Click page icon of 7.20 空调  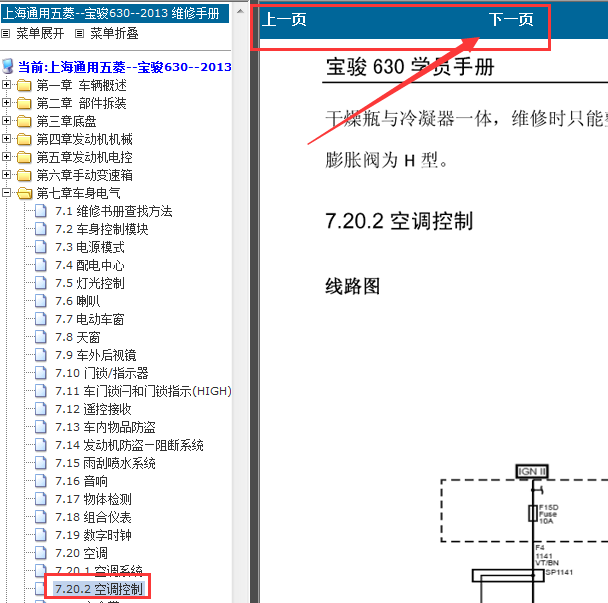(41, 553)
